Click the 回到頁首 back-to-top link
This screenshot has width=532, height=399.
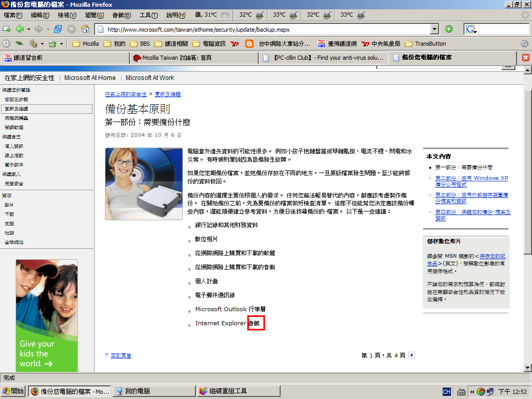[121, 355]
